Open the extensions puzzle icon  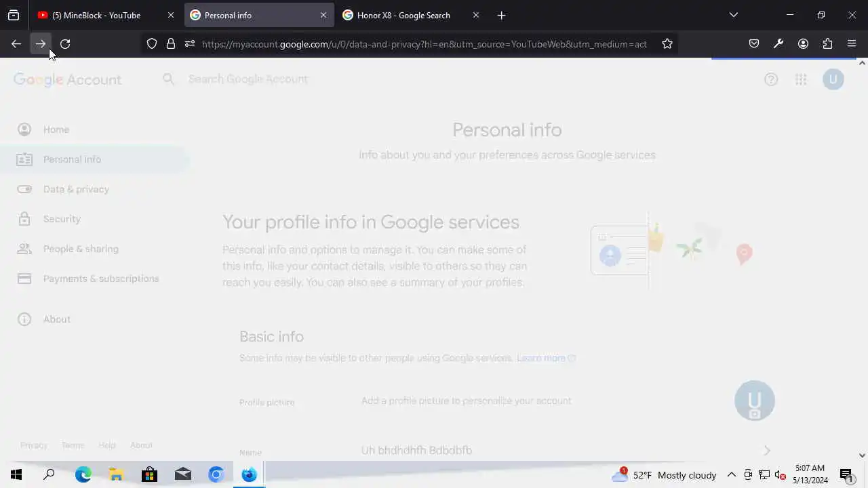(x=827, y=43)
